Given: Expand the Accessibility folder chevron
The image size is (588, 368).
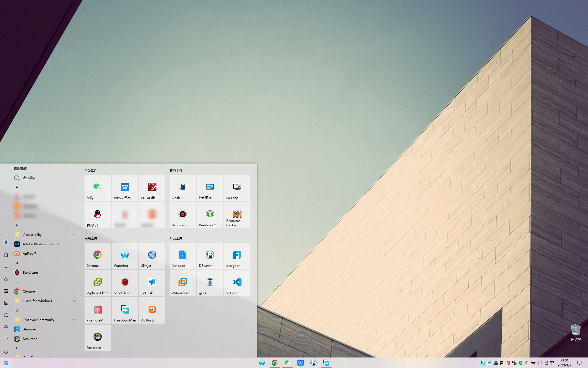Looking at the screenshot, I should click(74, 235).
